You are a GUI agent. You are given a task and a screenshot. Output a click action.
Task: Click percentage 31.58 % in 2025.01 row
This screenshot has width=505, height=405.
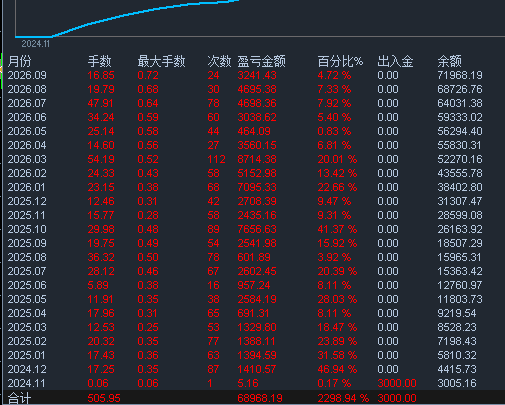tap(337, 355)
